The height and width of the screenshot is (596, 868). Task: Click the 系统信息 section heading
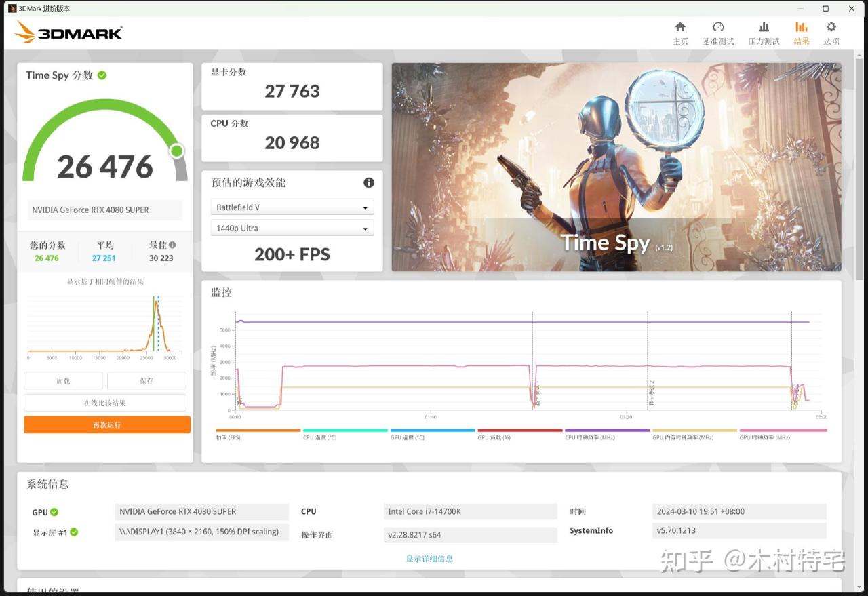pyautogui.click(x=47, y=484)
